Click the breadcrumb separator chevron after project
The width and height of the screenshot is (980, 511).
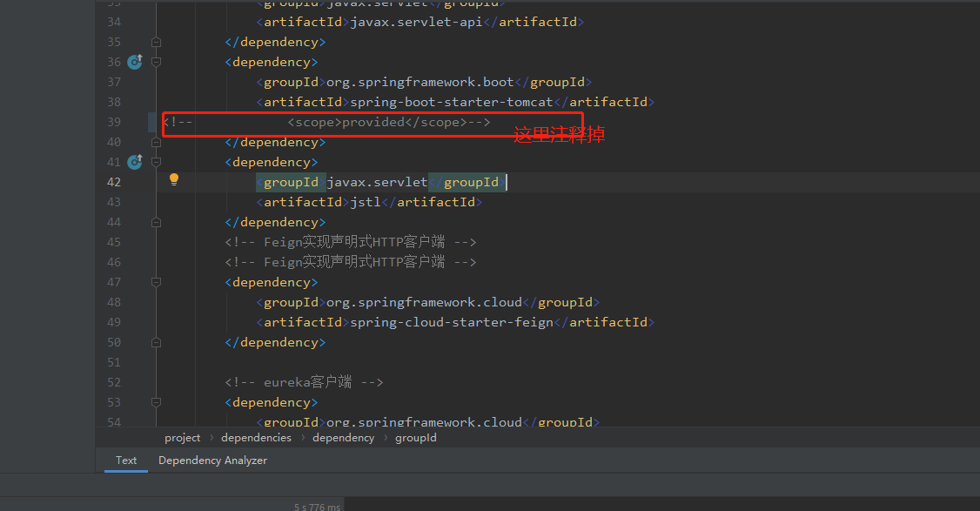pyautogui.click(x=211, y=438)
